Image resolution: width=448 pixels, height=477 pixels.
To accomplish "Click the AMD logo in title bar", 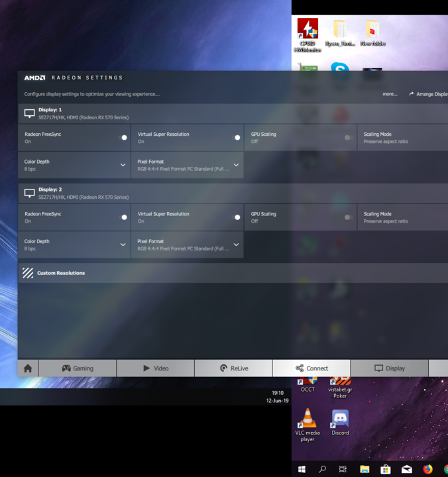I will (34, 78).
